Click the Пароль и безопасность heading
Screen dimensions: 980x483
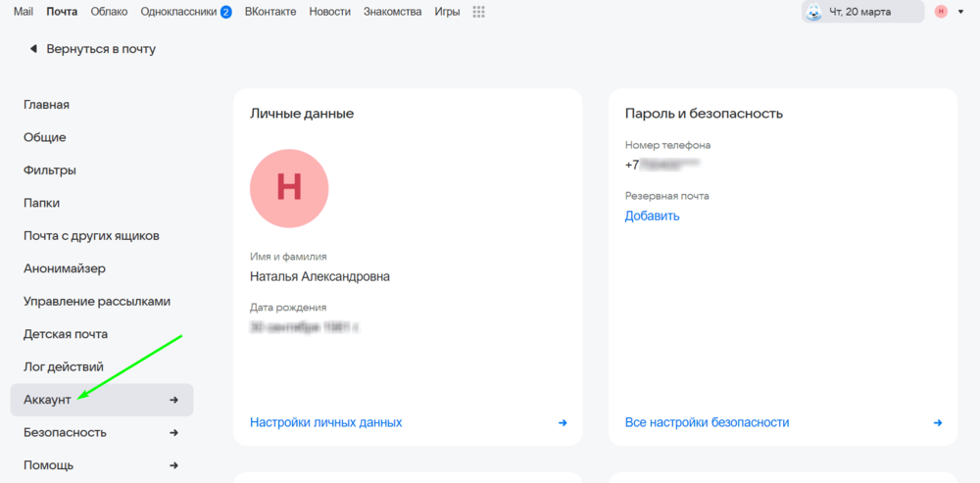pyautogui.click(x=704, y=114)
